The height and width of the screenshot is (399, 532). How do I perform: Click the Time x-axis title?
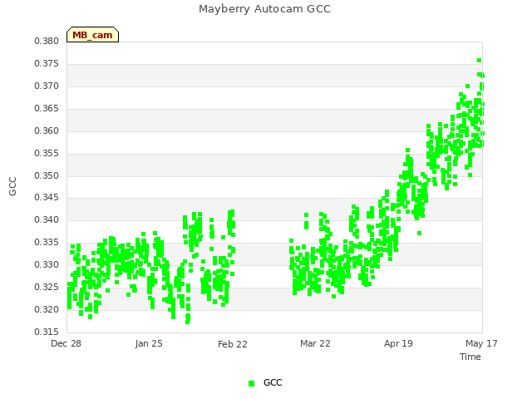pyautogui.click(x=470, y=357)
